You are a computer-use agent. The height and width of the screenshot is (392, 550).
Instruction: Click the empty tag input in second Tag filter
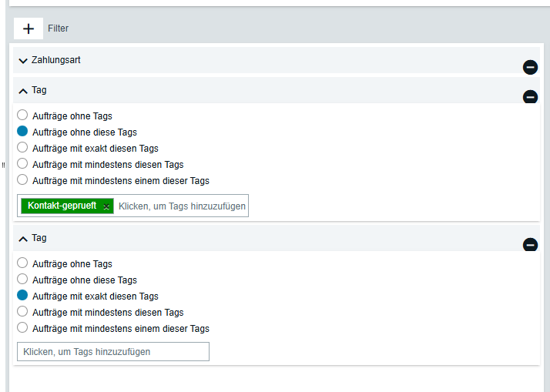pos(112,351)
